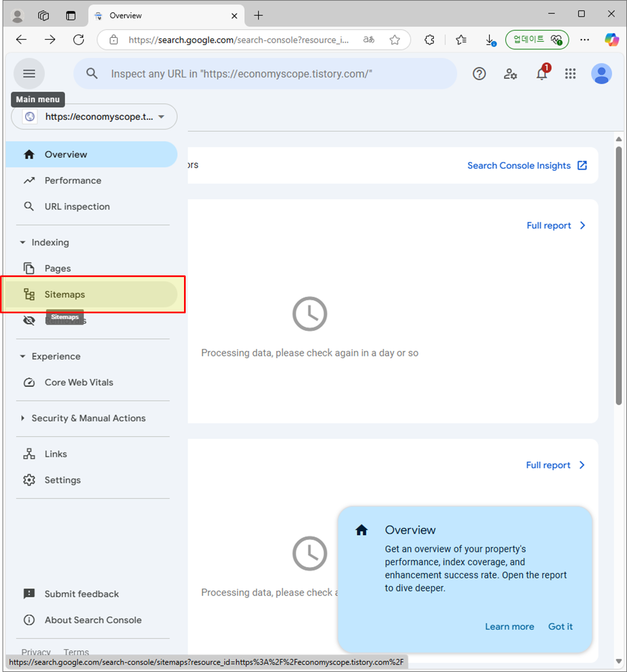Open browser downloads icon

click(x=490, y=40)
